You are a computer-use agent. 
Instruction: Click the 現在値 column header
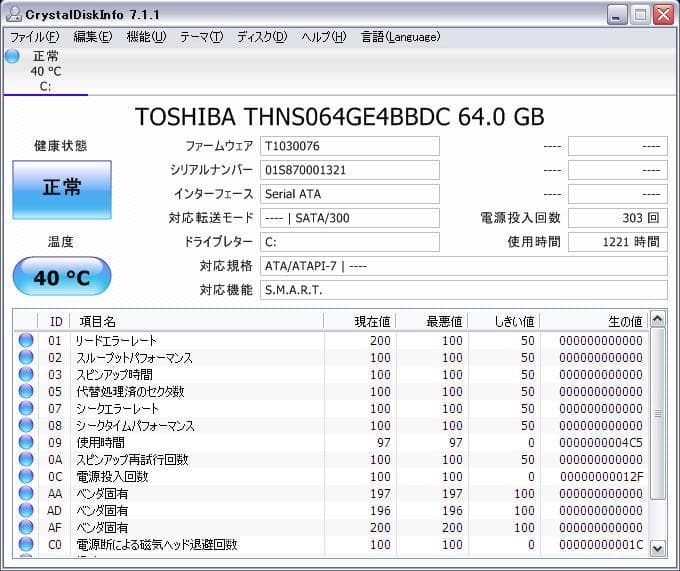tap(360, 321)
